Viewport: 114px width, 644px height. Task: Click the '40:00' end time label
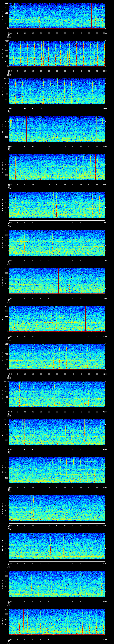[105, 336]
